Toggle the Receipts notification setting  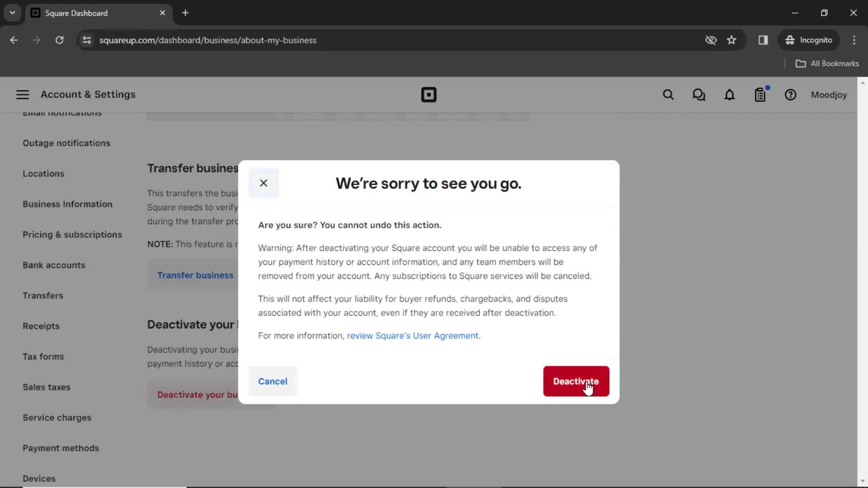41,326
